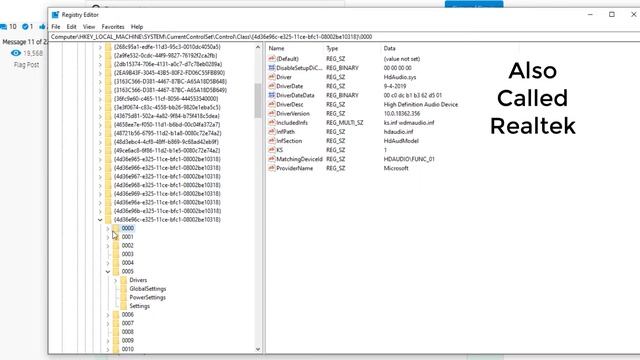The height and width of the screenshot is (360, 640).
Task: Select the DriverDate value icon
Action: pyautogui.click(x=272, y=86)
